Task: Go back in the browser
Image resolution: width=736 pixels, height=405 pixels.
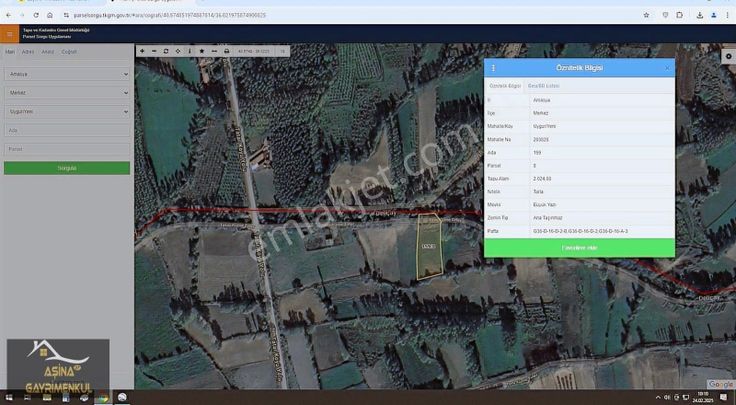Action: point(8,15)
